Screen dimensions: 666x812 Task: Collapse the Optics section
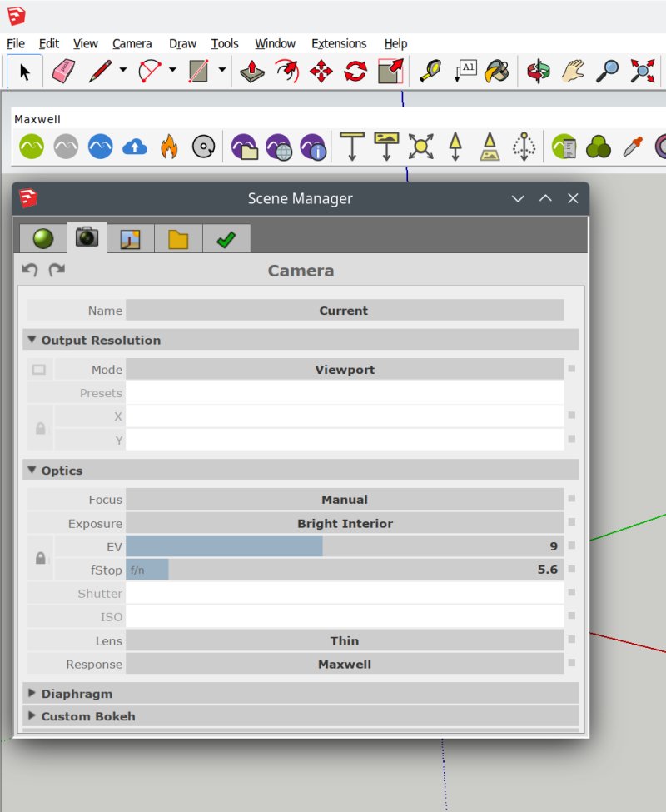pos(32,471)
